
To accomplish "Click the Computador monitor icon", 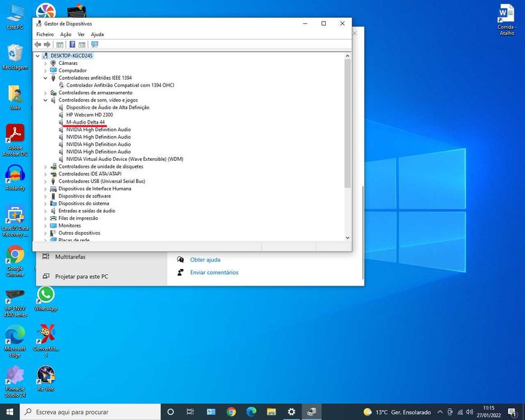I will tap(53, 70).
